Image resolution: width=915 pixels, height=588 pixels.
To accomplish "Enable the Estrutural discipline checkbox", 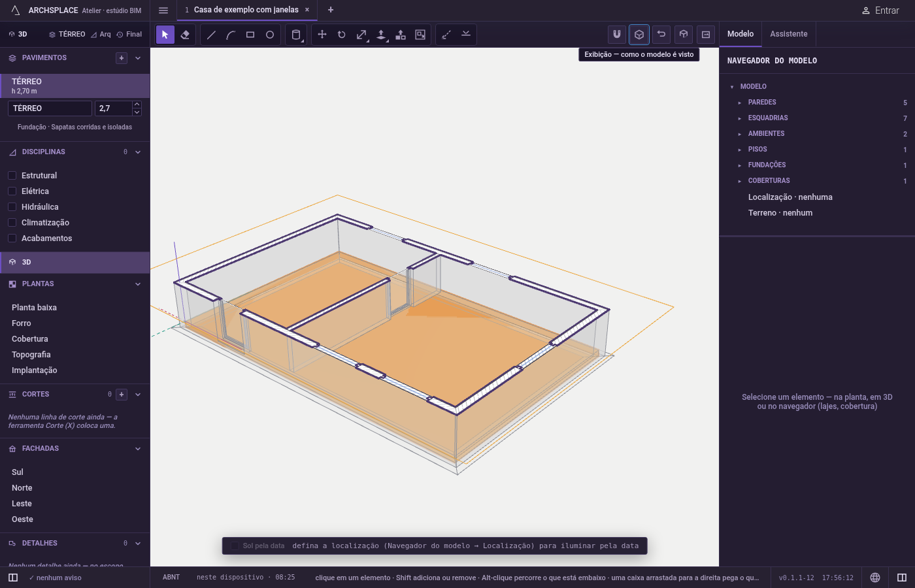I will [x=12, y=176].
